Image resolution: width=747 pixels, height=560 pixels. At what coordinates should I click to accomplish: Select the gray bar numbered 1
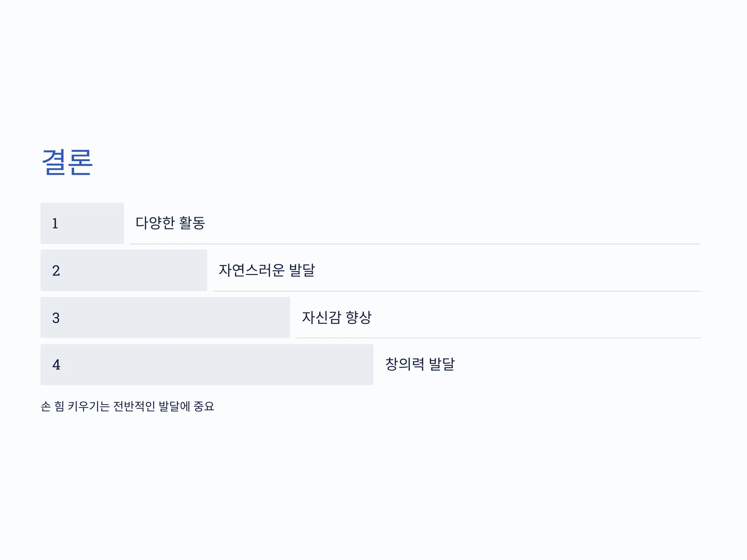[82, 223]
